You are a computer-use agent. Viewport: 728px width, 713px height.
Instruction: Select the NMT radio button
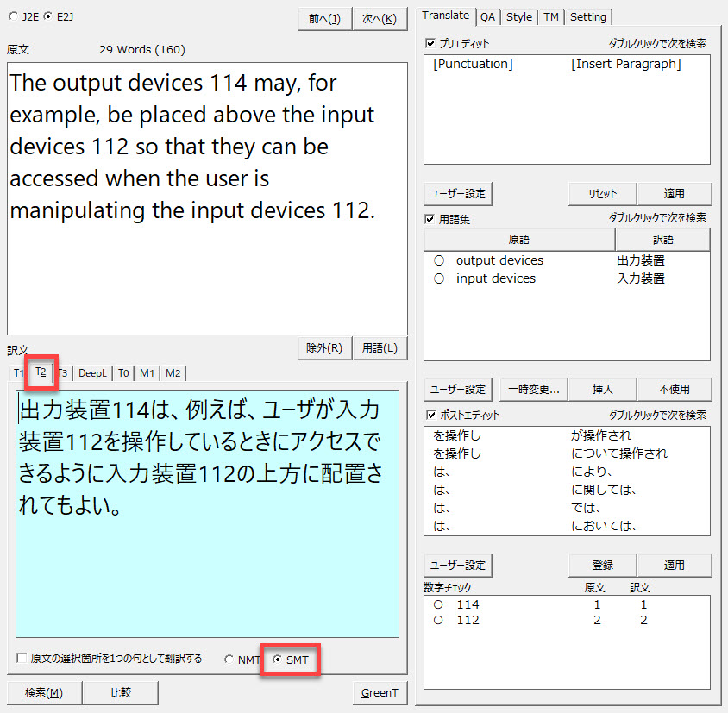(229, 660)
